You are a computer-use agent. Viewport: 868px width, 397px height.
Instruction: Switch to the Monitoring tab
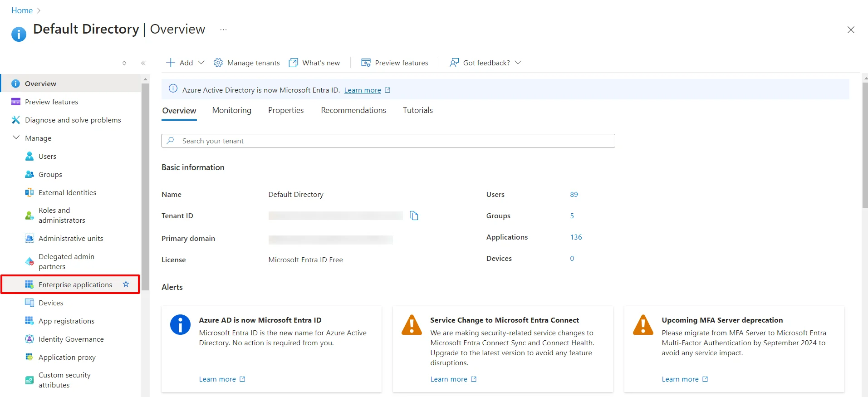pyautogui.click(x=232, y=110)
